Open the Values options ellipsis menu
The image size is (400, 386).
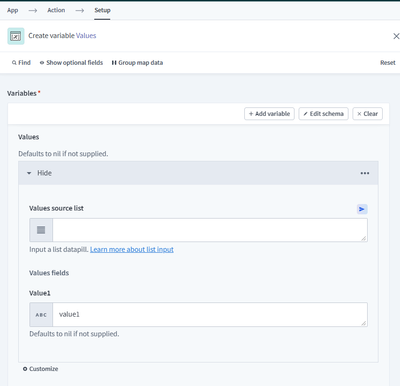(365, 173)
